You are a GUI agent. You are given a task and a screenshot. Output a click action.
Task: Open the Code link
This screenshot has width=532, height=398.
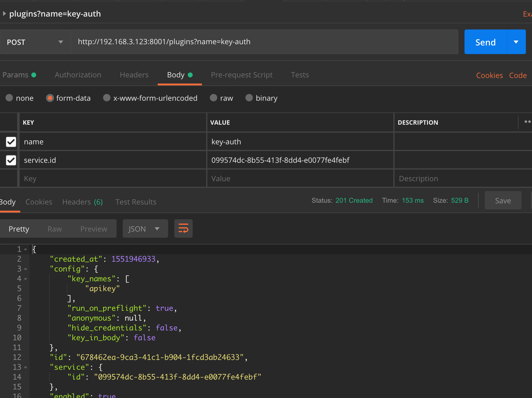(518, 75)
